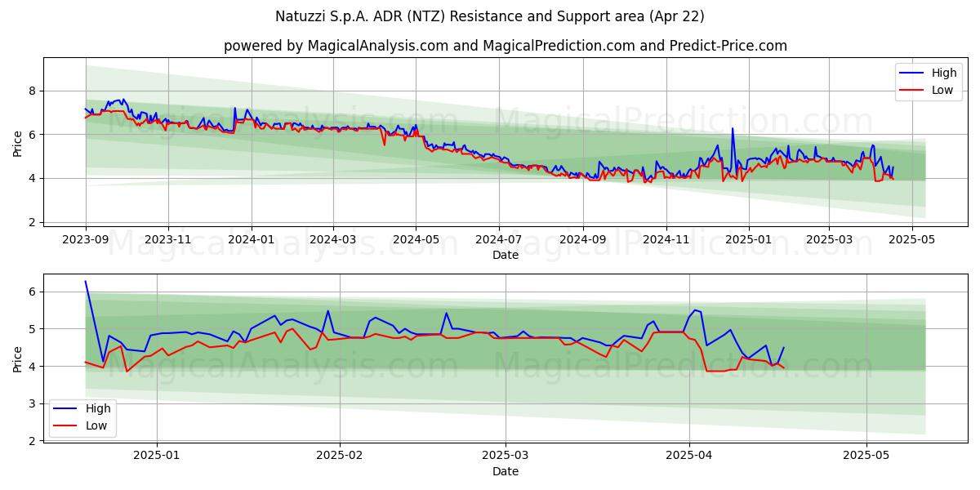
Task: Click bottom chart x-axis label 2025-02
Action: click(x=339, y=457)
